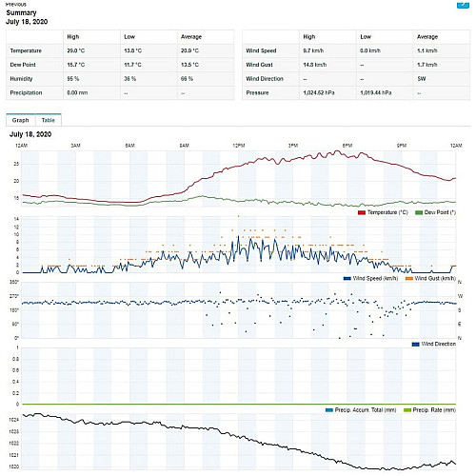
Task: Click the 6PM marker on time axis
Action: (x=347, y=146)
